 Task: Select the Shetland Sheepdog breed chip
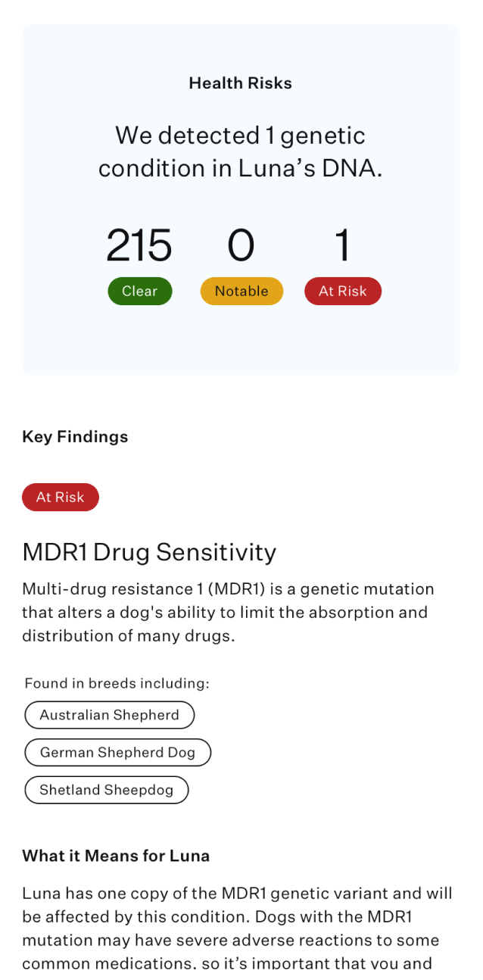(107, 790)
